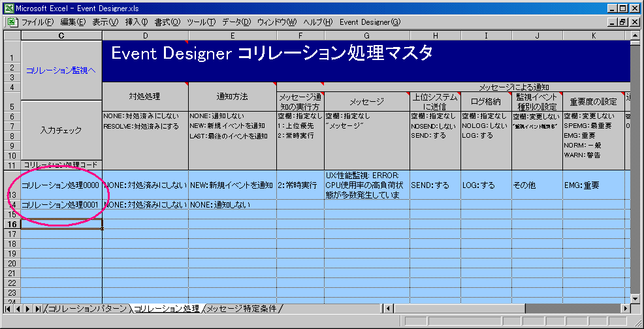Click the コリレーション監視へ button
644x329 pixels.
pyautogui.click(x=61, y=70)
